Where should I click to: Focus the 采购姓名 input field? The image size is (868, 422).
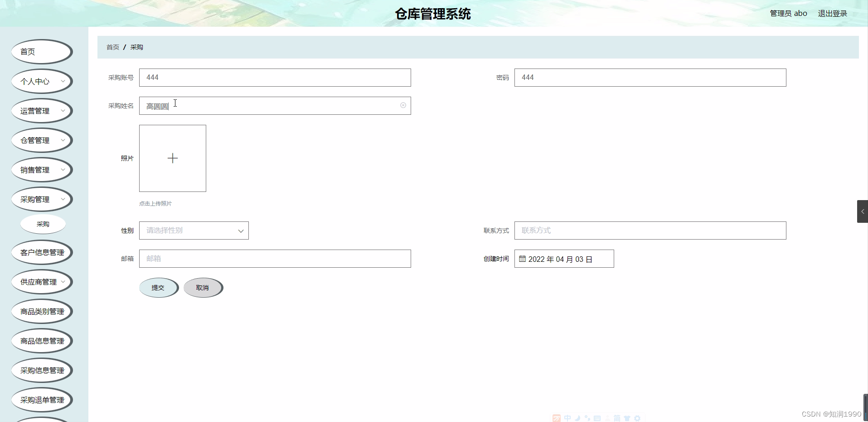[275, 106]
